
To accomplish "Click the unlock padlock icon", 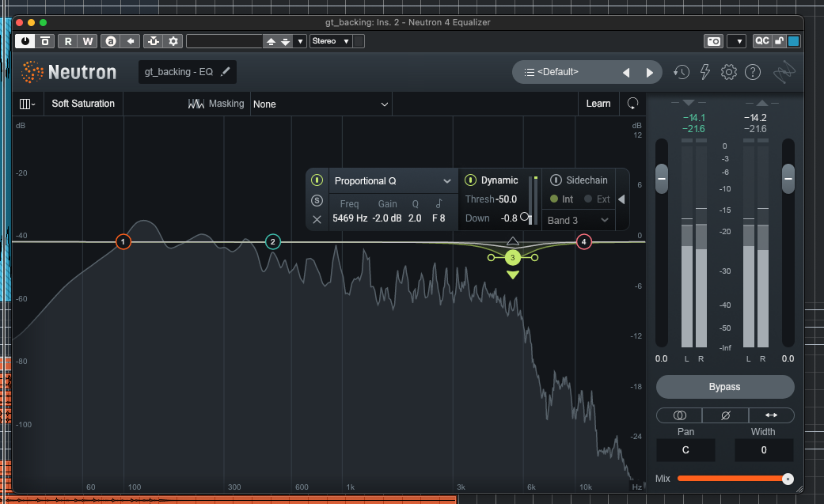I will pos(779,41).
